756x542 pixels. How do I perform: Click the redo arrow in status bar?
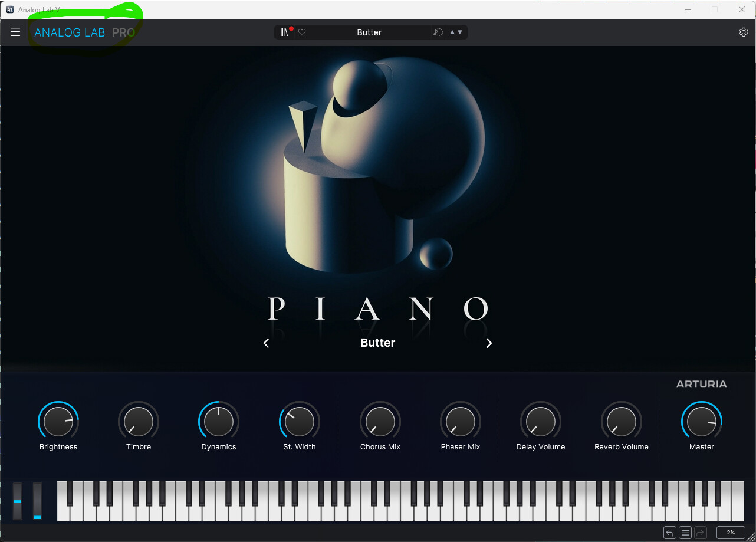point(700,533)
